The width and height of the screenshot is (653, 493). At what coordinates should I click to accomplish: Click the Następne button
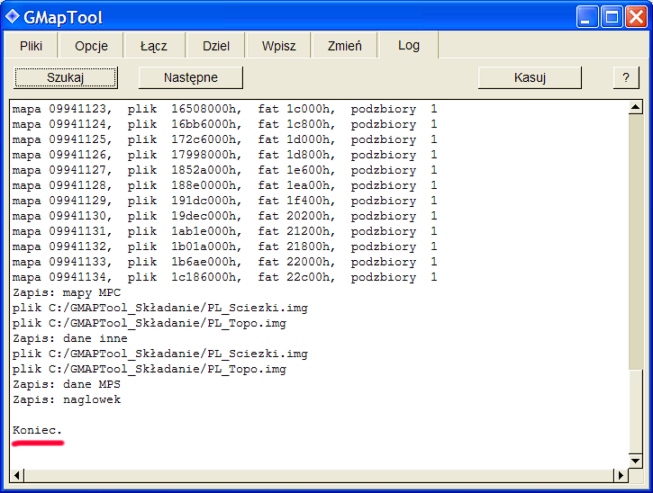190,77
